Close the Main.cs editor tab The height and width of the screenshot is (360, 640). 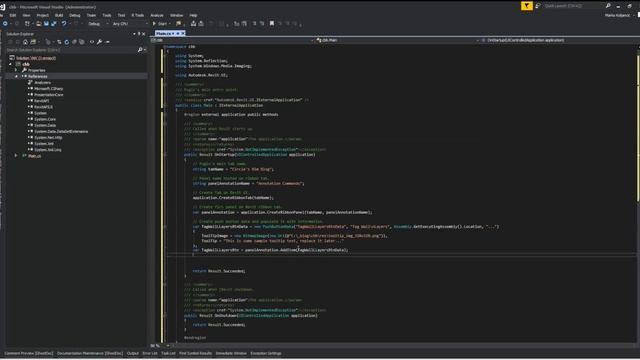point(183,33)
